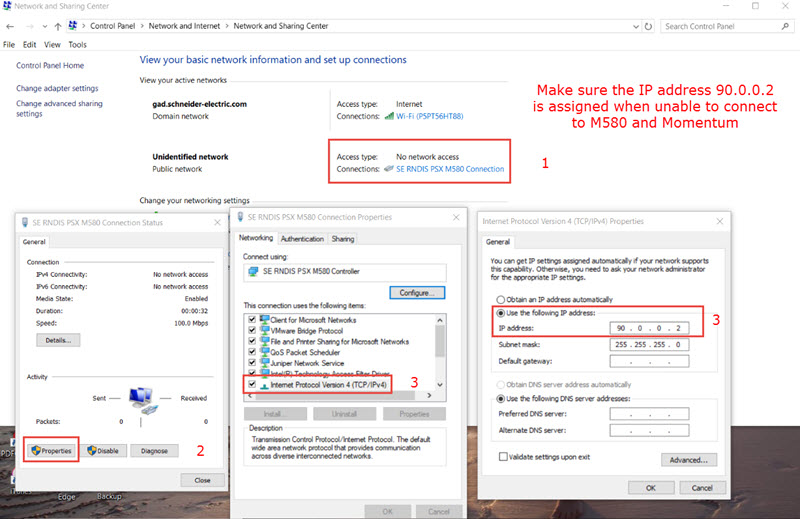The height and width of the screenshot is (519, 800).
Task: Open the Wi-Fi (PSPT56HT88) connection link
Action: pos(430,116)
